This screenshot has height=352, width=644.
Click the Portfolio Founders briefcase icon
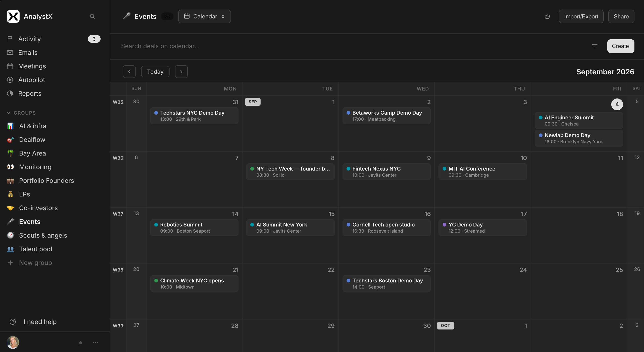point(10,181)
